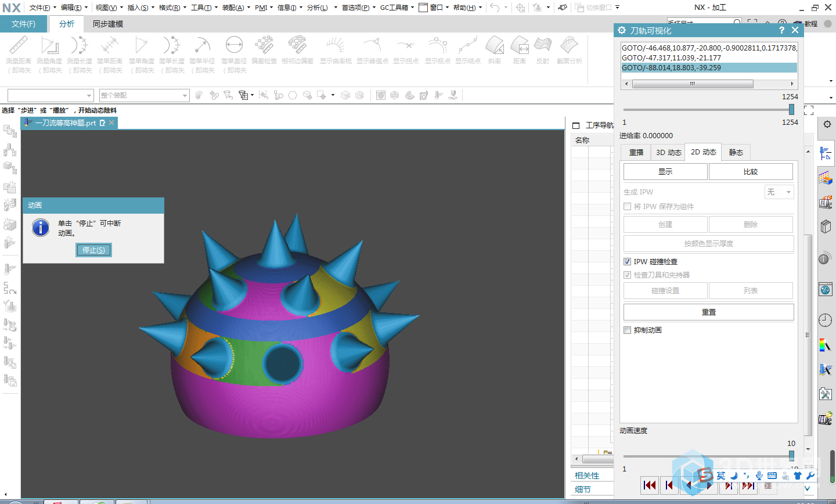Screen dimensions: 836x504
Task: Toggle the 检查刀具和夹持器 checkbox
Action: [x=627, y=275]
